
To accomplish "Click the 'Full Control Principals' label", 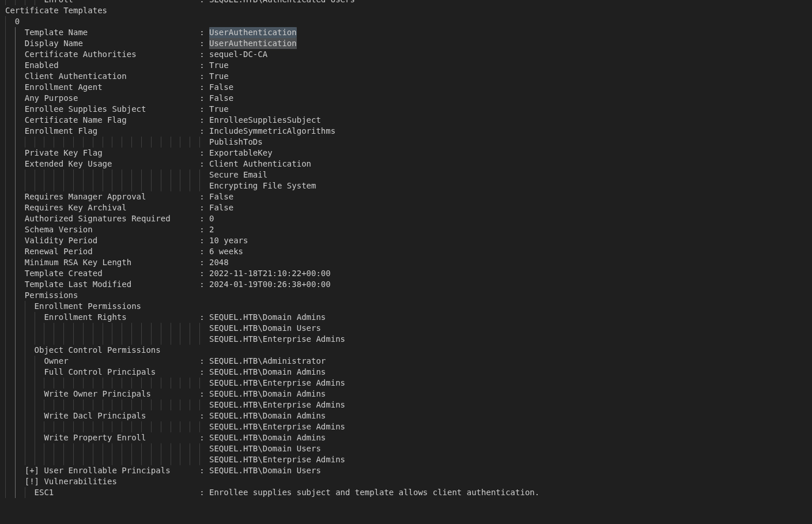I will 100,372.
